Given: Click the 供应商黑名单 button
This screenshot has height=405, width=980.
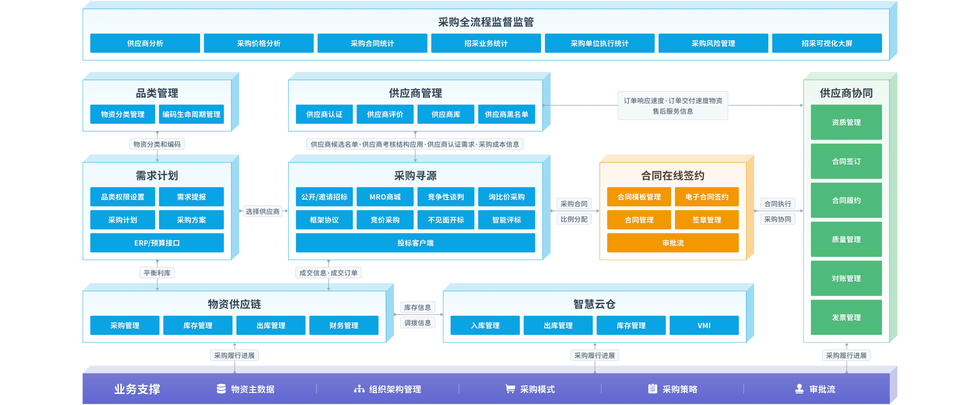Looking at the screenshot, I should (506, 114).
